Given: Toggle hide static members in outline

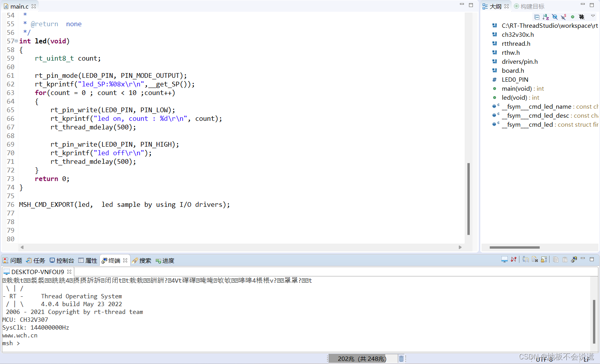Looking at the screenshot, I should [564, 17].
